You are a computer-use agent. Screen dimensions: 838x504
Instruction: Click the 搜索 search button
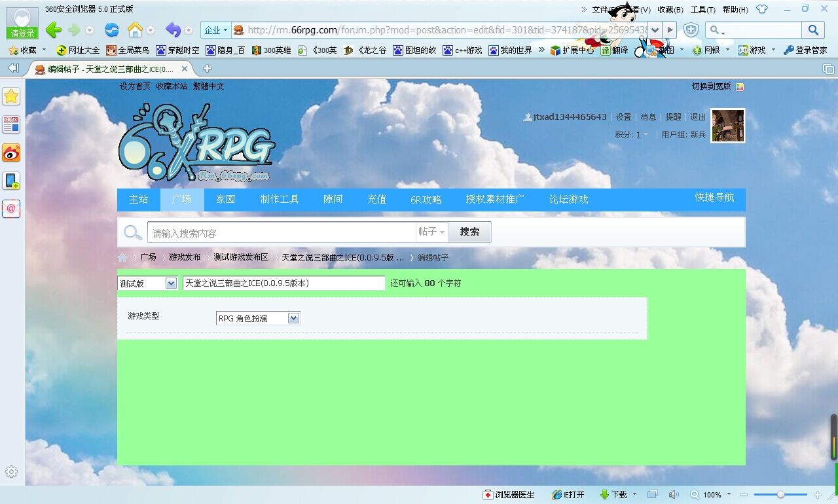pyautogui.click(x=469, y=232)
